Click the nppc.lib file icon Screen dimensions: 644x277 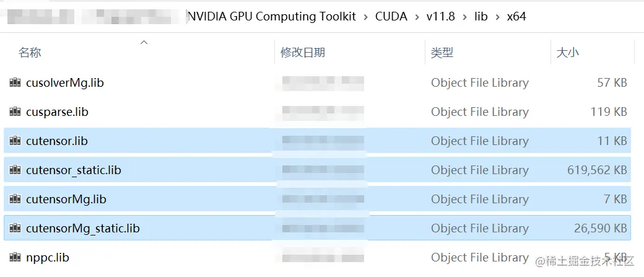tap(15, 257)
